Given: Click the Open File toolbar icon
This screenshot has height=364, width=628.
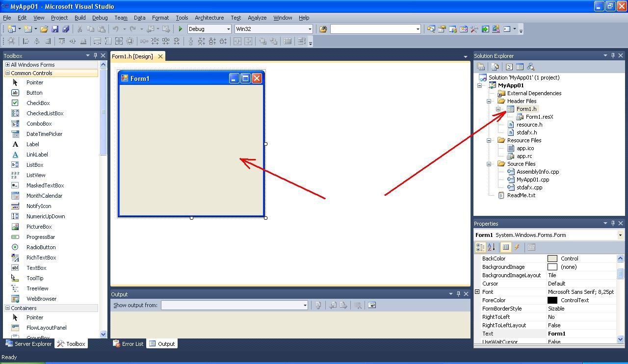Looking at the screenshot, I should [x=44, y=29].
